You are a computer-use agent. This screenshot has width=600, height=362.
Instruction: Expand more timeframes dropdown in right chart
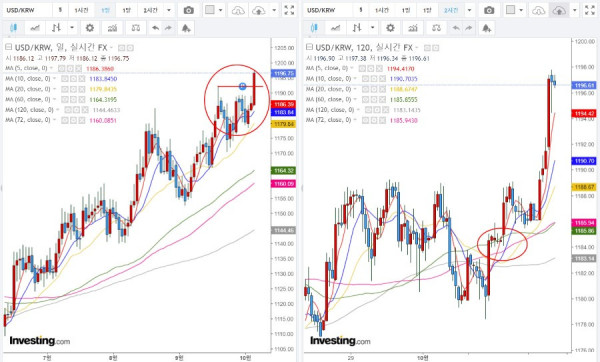pos(470,10)
